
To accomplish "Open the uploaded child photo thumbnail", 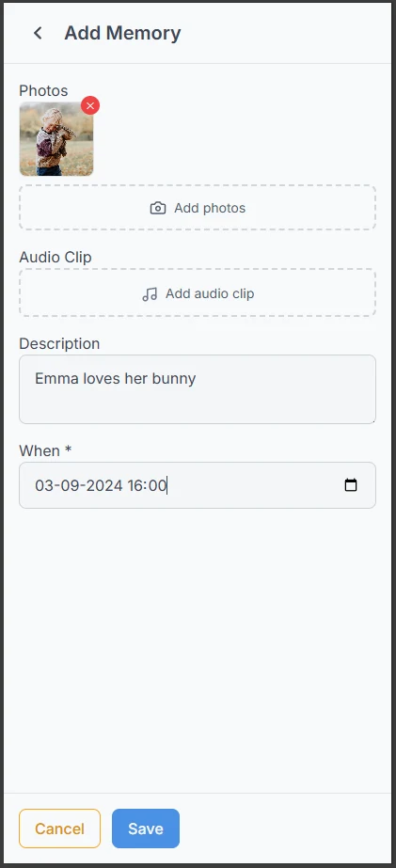I will click(56, 139).
